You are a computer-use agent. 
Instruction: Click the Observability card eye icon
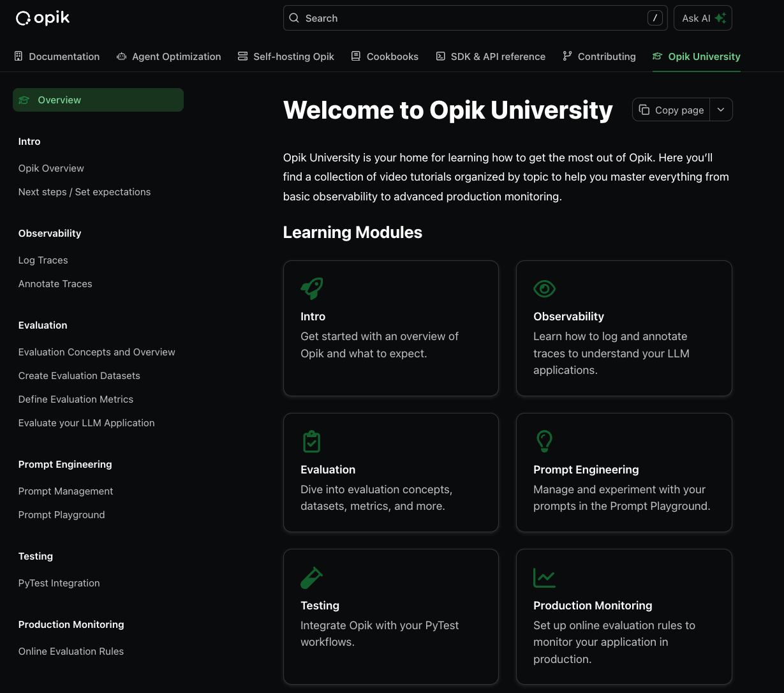[544, 288]
